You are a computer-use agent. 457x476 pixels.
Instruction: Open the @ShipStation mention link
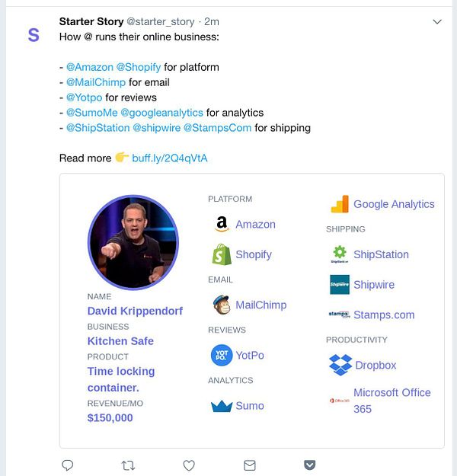pyautogui.click(x=97, y=128)
